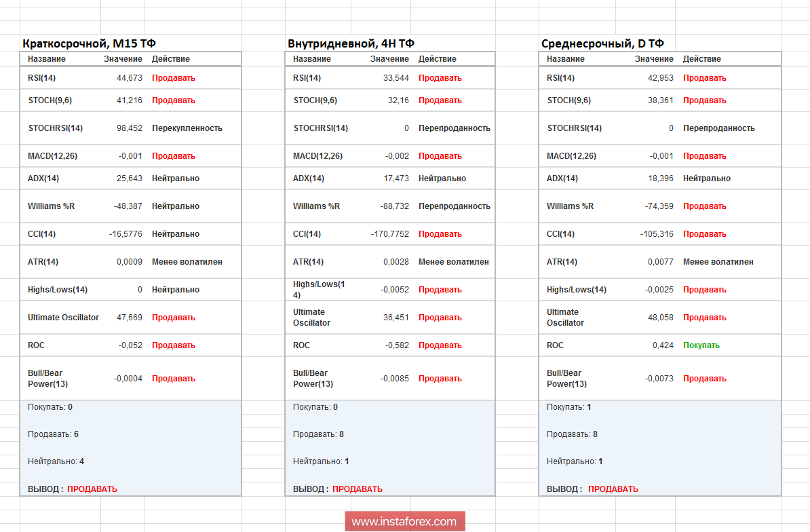Select Продавать: 6 summary in M15 table
This screenshot has height=532, width=810.
coord(53,434)
